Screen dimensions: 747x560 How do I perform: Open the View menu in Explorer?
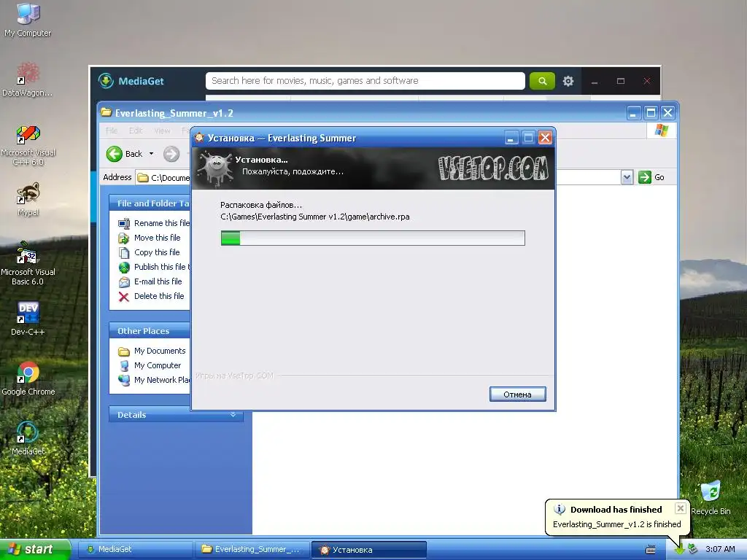coord(162,131)
